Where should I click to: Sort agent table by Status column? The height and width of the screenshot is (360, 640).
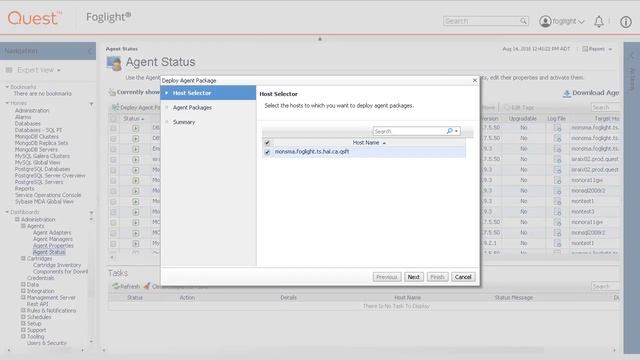(133, 119)
